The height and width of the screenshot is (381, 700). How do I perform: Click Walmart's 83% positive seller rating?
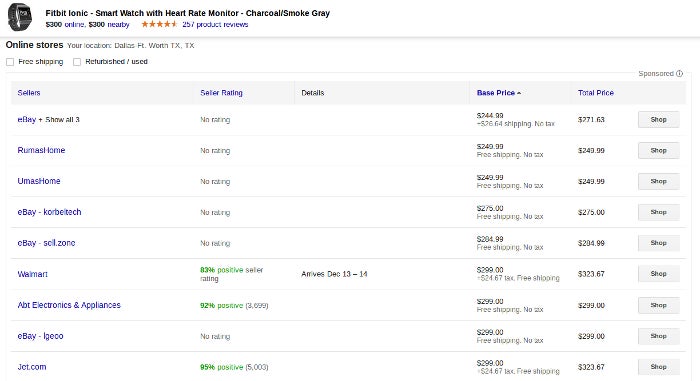[232, 274]
